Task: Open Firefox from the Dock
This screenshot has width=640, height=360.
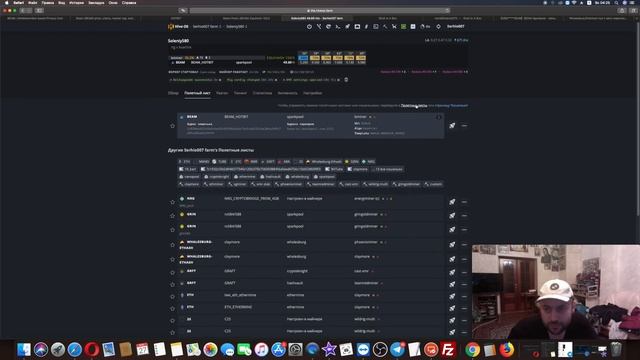Action: tap(507, 350)
